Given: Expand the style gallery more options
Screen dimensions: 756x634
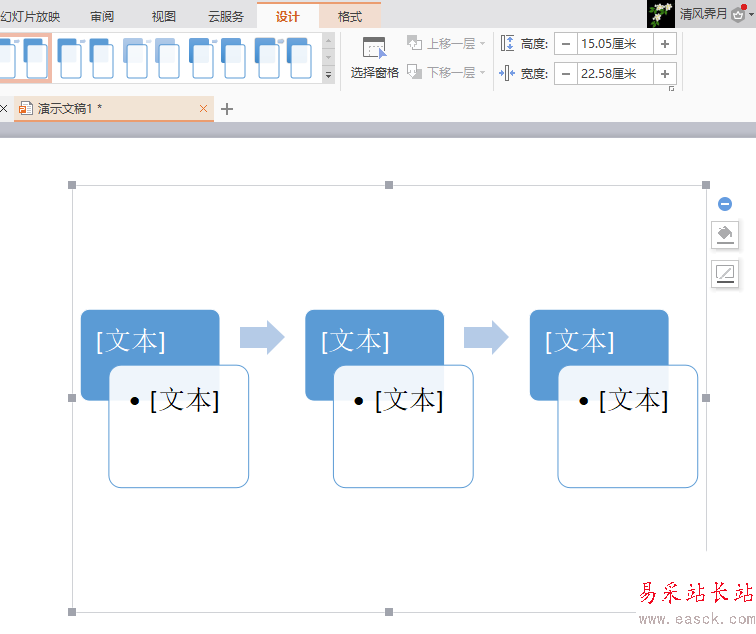Looking at the screenshot, I should (x=328, y=75).
